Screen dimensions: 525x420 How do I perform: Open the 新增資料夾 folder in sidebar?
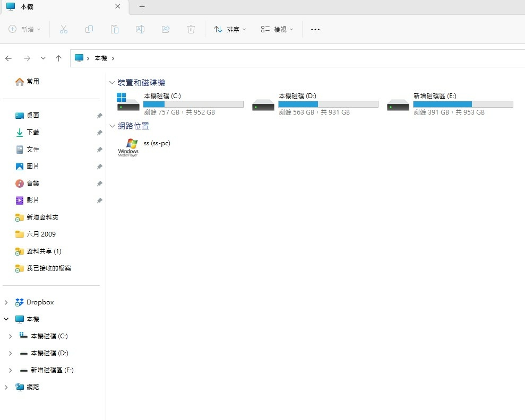[x=37, y=217]
